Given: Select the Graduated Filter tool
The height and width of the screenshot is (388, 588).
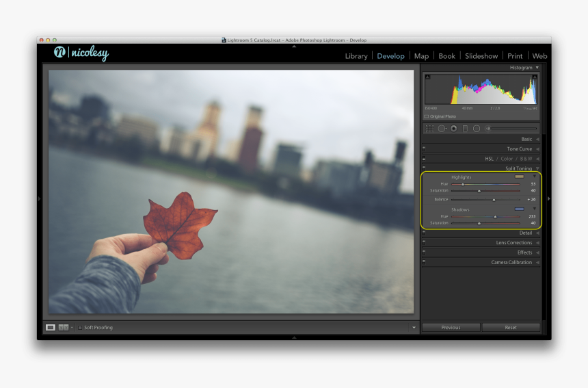Looking at the screenshot, I should [x=465, y=129].
